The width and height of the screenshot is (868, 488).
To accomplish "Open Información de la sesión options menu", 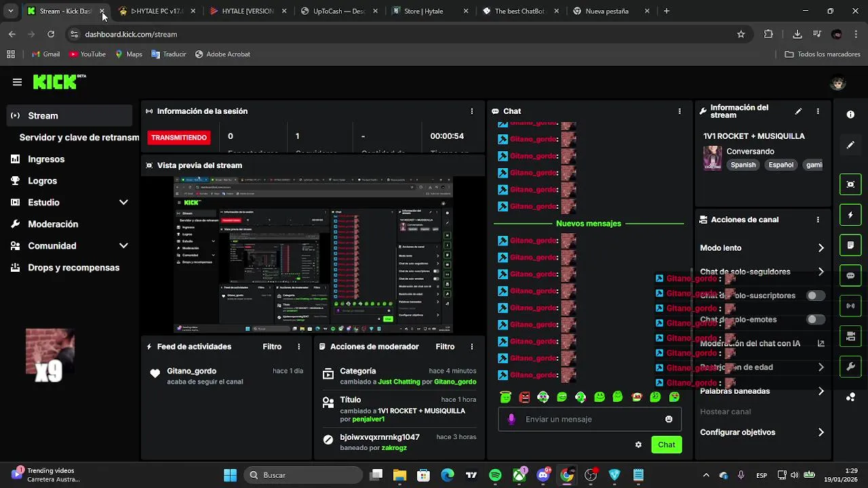I will pyautogui.click(x=472, y=111).
